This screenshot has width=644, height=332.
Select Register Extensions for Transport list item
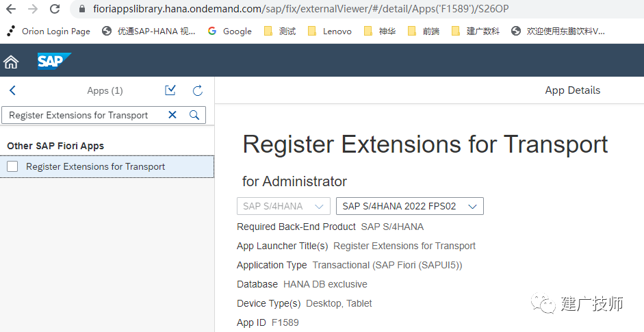pos(107,166)
